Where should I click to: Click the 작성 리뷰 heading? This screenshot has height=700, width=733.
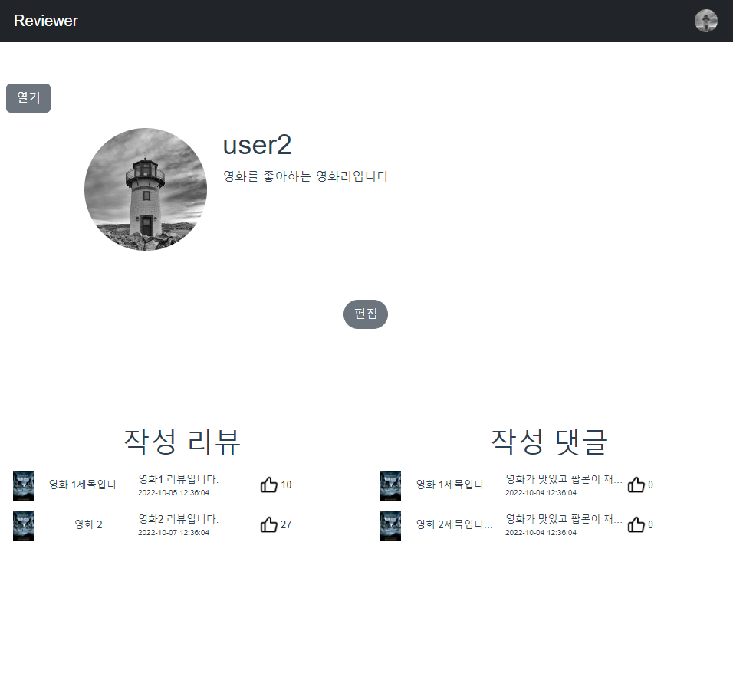182,442
